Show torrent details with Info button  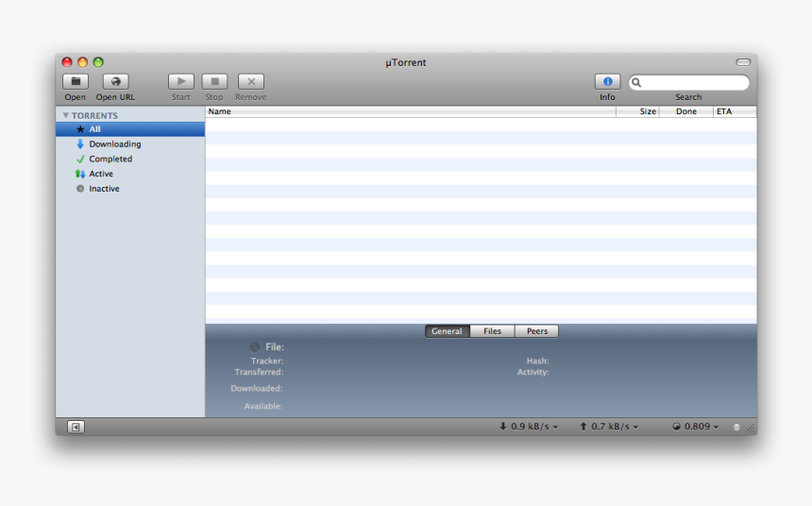(607, 82)
